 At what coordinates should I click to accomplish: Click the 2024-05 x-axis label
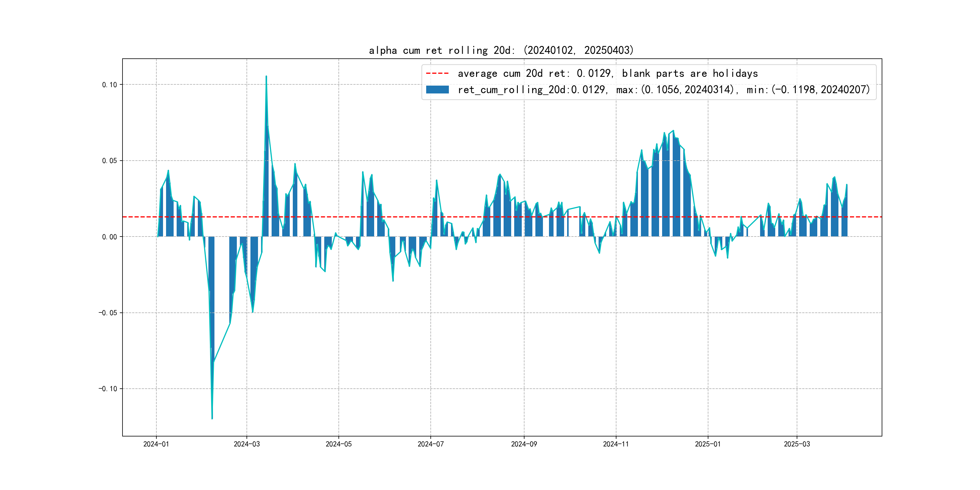coord(338,444)
